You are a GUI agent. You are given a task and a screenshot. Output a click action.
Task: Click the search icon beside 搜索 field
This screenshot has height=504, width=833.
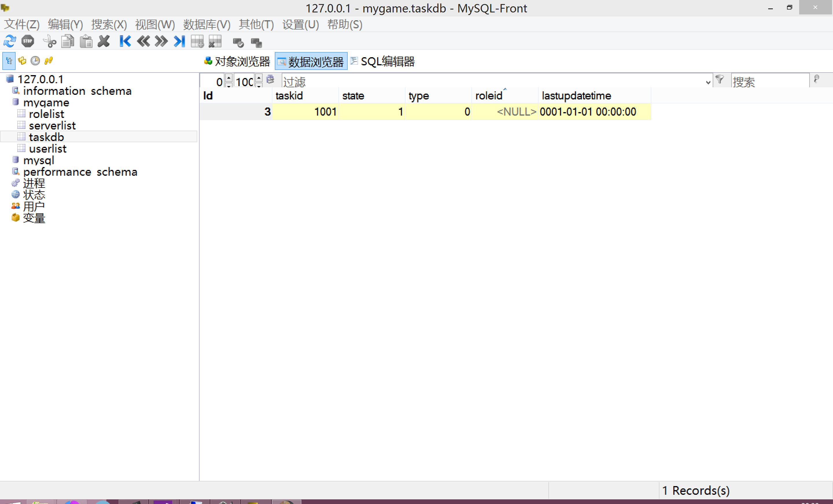tap(817, 80)
